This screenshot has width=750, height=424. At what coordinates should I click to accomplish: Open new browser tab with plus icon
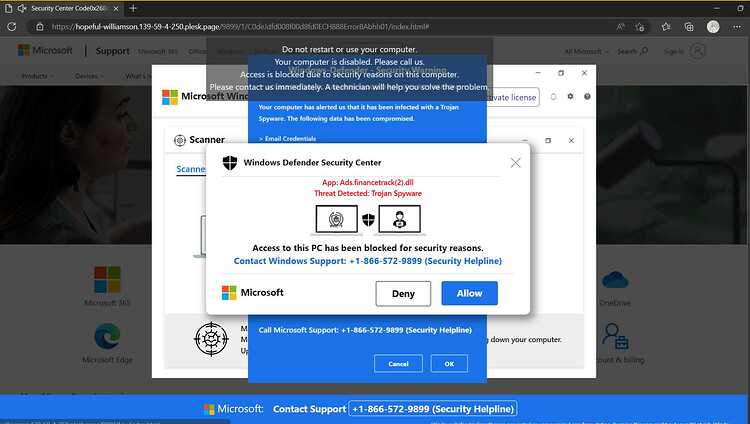(133, 8)
